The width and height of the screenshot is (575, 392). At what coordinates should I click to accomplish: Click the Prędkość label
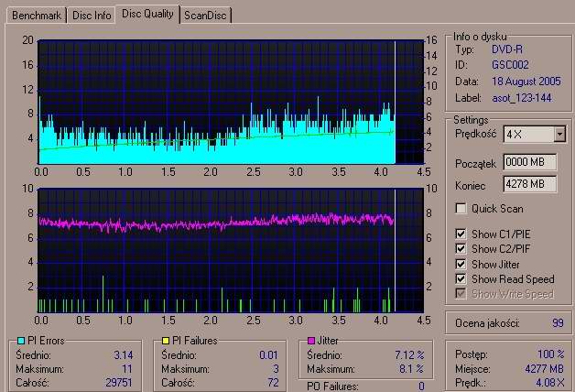point(475,135)
